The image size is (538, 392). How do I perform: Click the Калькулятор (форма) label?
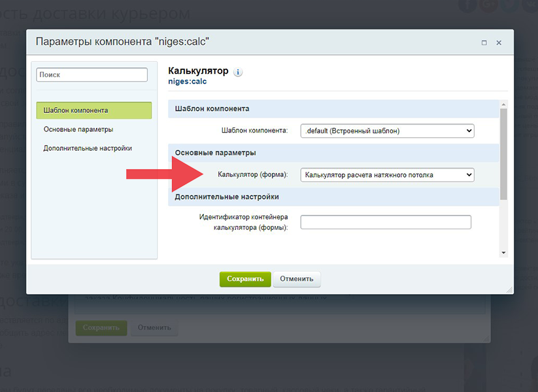tap(253, 174)
